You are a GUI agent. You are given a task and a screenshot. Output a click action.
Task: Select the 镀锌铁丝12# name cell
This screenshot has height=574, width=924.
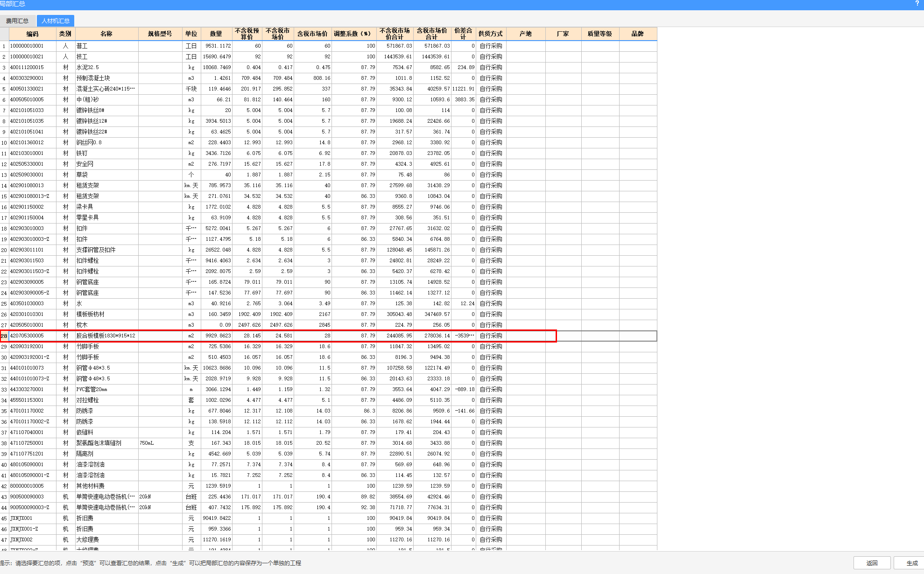(x=106, y=121)
